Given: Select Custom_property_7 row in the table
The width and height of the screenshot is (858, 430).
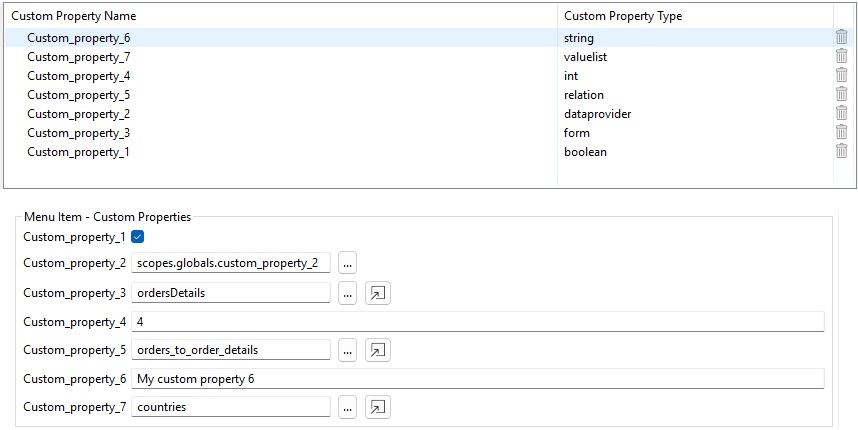Looking at the screenshot, I should pos(419,57).
